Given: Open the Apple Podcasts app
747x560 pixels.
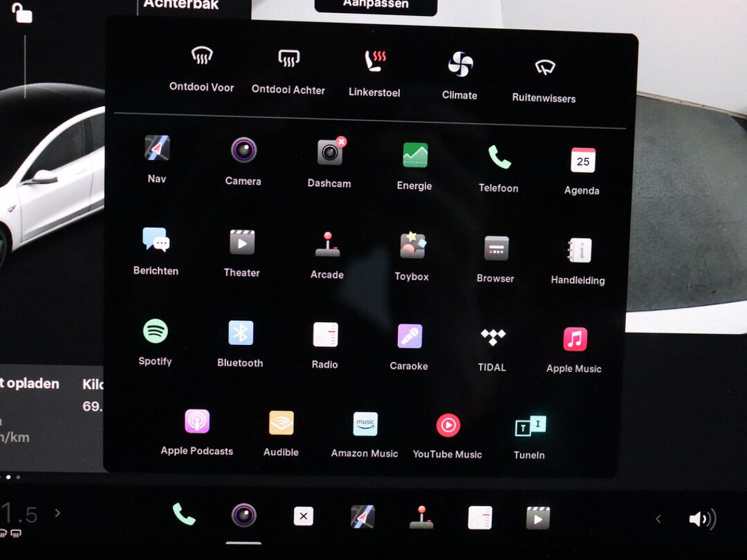Looking at the screenshot, I should pos(197,421).
